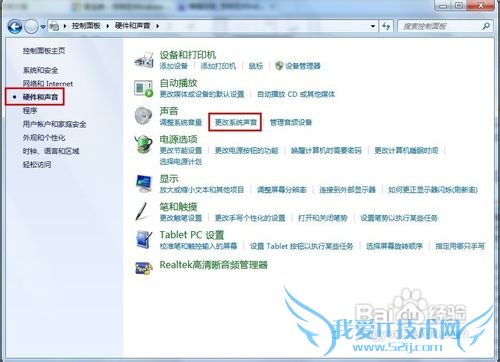The image size is (500, 362).
Task: Click the 添加打印机 link
Action: [x=218, y=66]
